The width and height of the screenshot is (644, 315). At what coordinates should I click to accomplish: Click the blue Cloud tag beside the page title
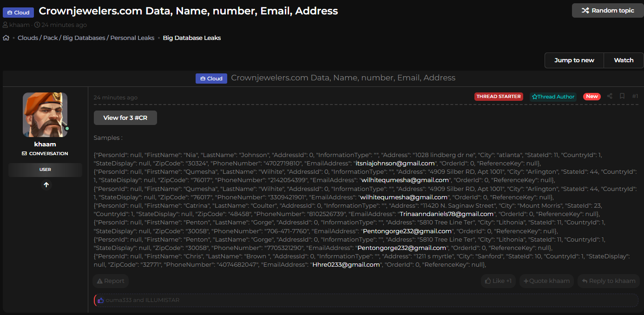click(x=18, y=13)
